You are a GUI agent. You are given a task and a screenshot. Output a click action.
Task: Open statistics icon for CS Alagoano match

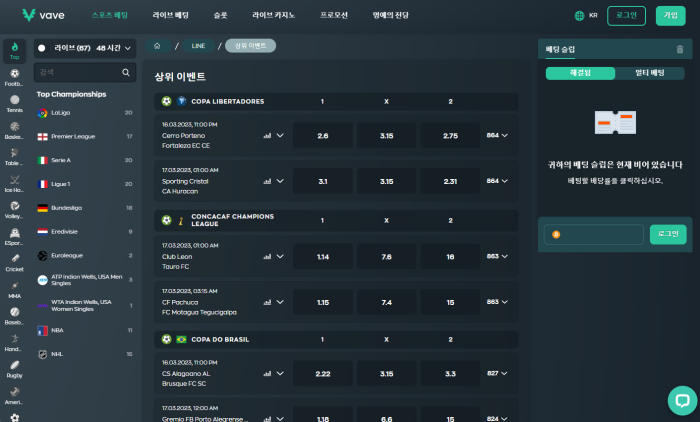coord(267,373)
